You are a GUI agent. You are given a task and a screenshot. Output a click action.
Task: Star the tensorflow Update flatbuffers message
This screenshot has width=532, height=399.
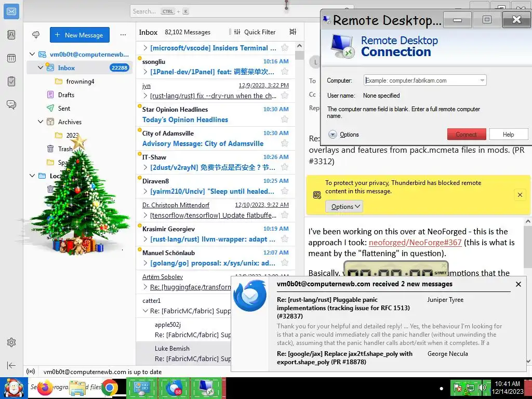(285, 215)
